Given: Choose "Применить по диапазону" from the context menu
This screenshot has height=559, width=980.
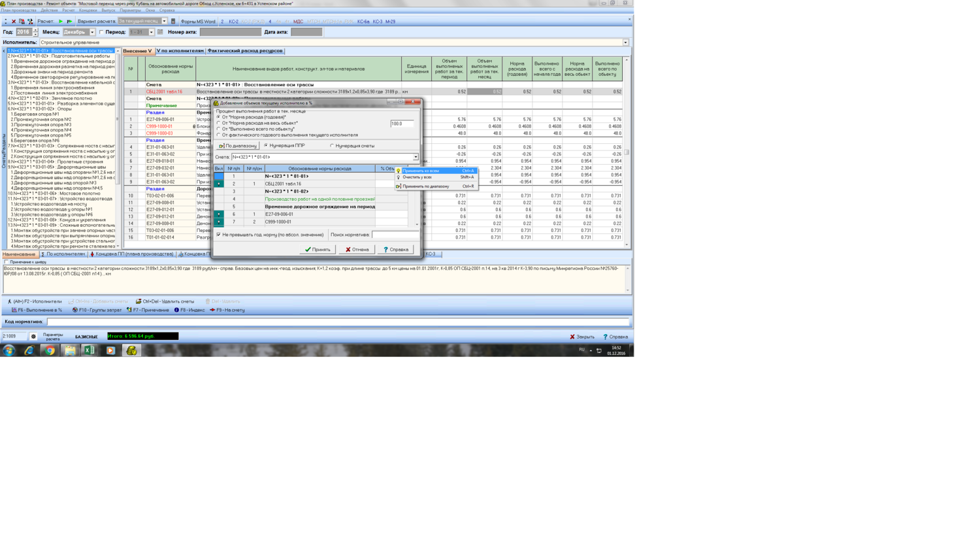Looking at the screenshot, I should point(436,186).
